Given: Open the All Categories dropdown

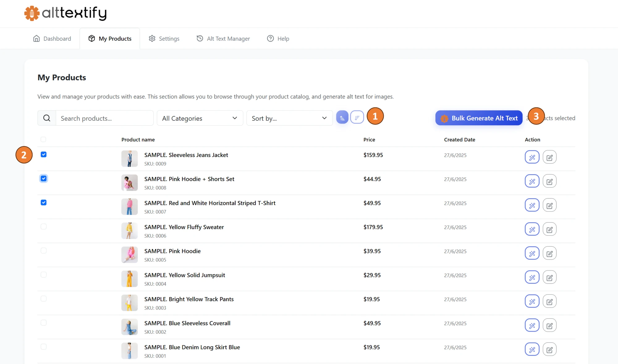Looking at the screenshot, I should (x=200, y=118).
